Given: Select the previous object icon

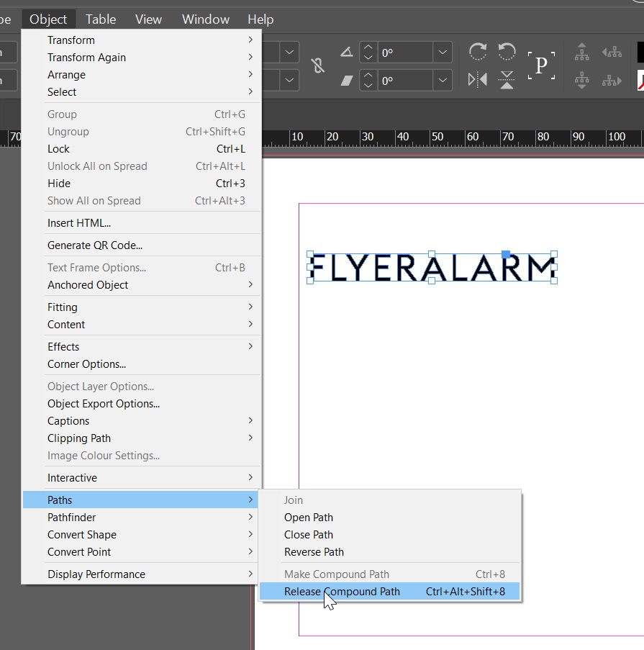Looking at the screenshot, I should point(611,51).
